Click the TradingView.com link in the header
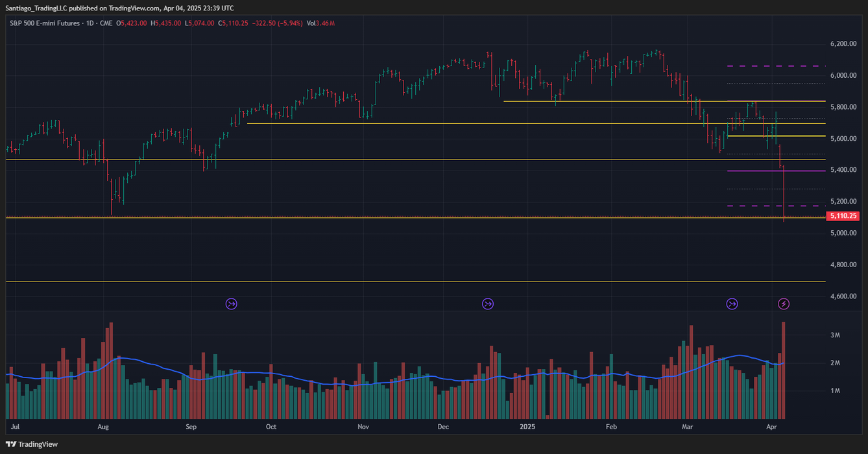868x454 pixels. click(x=134, y=8)
